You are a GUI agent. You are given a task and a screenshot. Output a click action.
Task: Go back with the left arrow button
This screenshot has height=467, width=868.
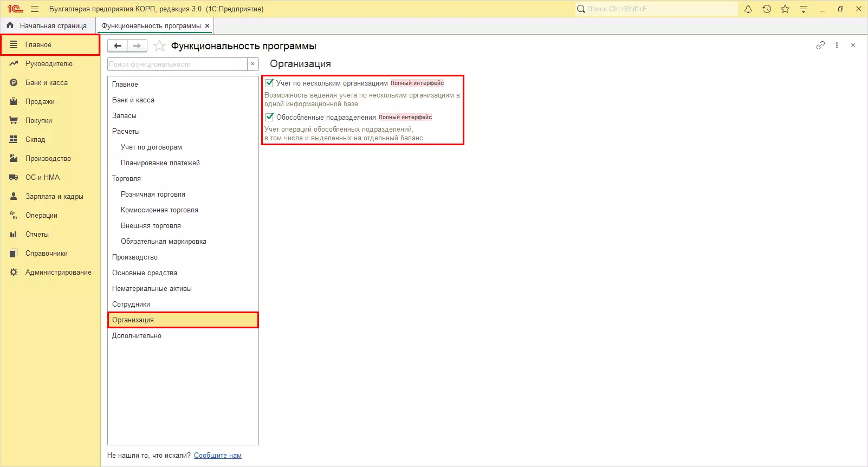pyautogui.click(x=118, y=46)
